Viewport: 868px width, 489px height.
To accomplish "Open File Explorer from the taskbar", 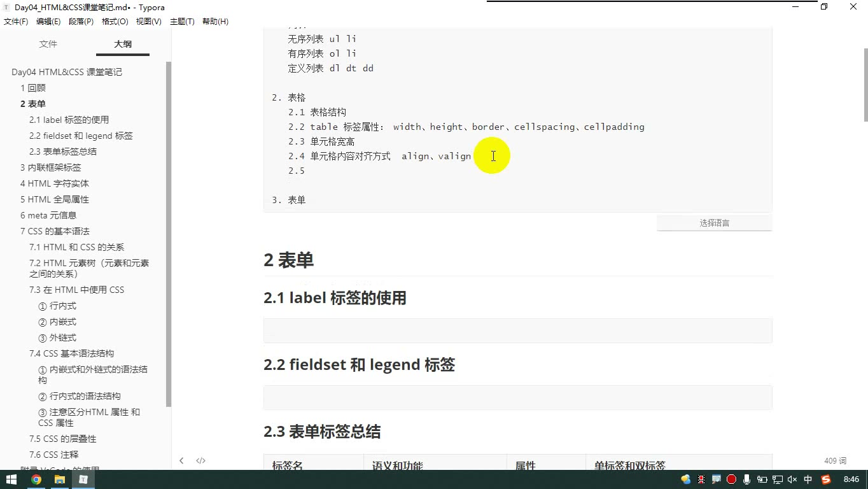I will [60, 479].
